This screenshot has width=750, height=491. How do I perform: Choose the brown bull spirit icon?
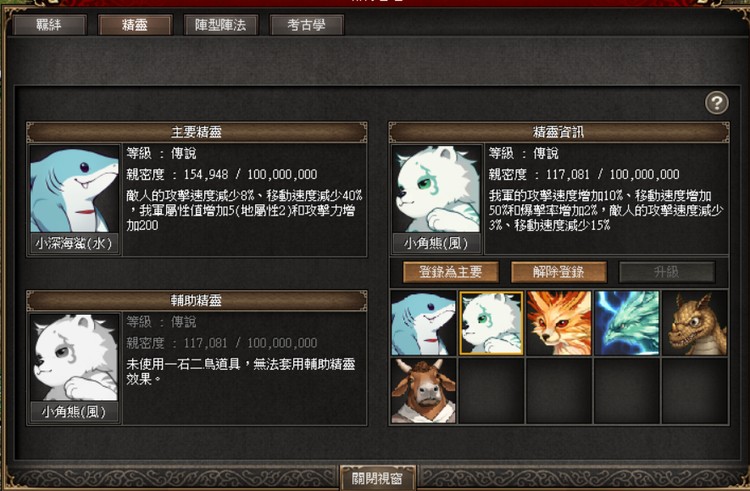[423, 391]
